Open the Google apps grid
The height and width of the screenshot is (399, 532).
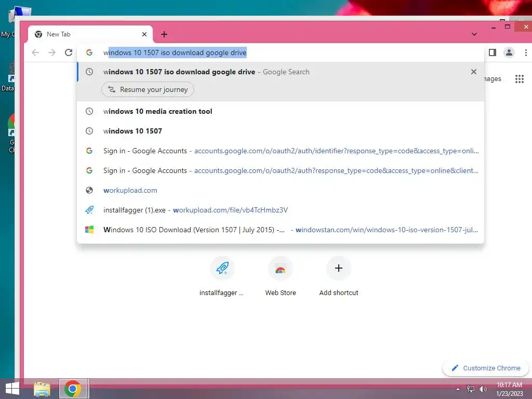(x=520, y=79)
